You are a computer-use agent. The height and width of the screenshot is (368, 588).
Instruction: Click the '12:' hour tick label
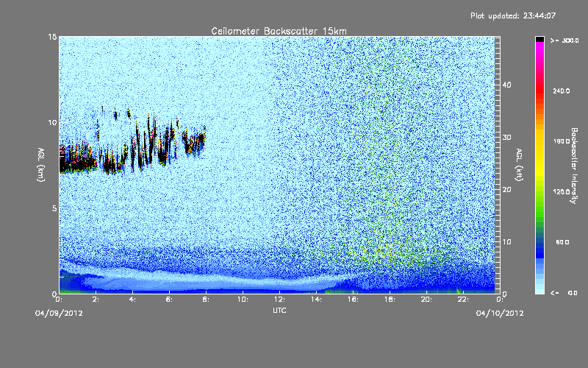tap(279, 300)
